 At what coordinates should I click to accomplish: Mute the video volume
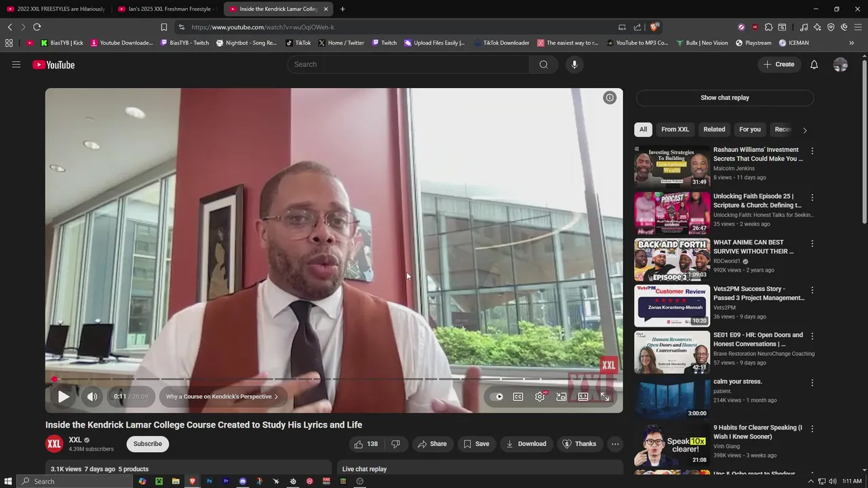(x=92, y=397)
